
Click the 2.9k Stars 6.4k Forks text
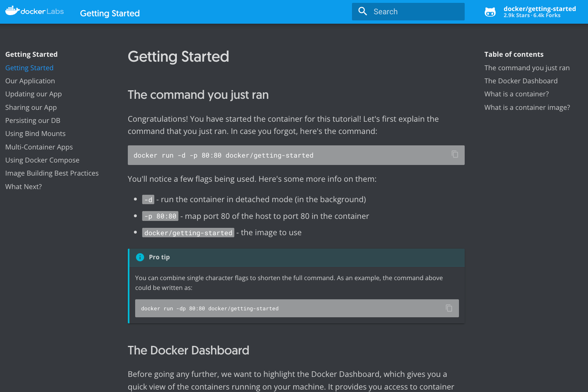click(x=532, y=16)
